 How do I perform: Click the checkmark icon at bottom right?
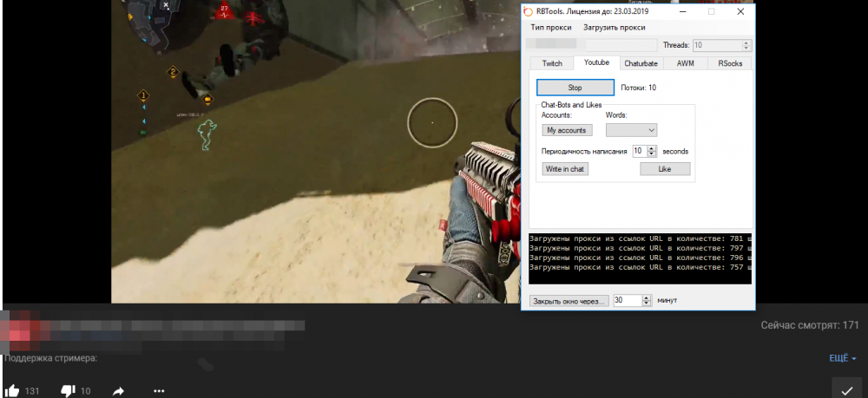[x=846, y=391]
